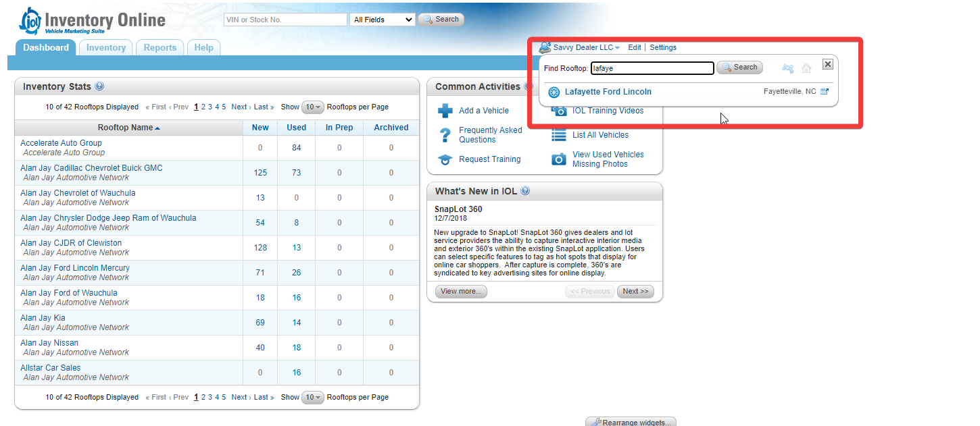Open the Help tab
The image size is (980, 426).
pyautogui.click(x=204, y=48)
